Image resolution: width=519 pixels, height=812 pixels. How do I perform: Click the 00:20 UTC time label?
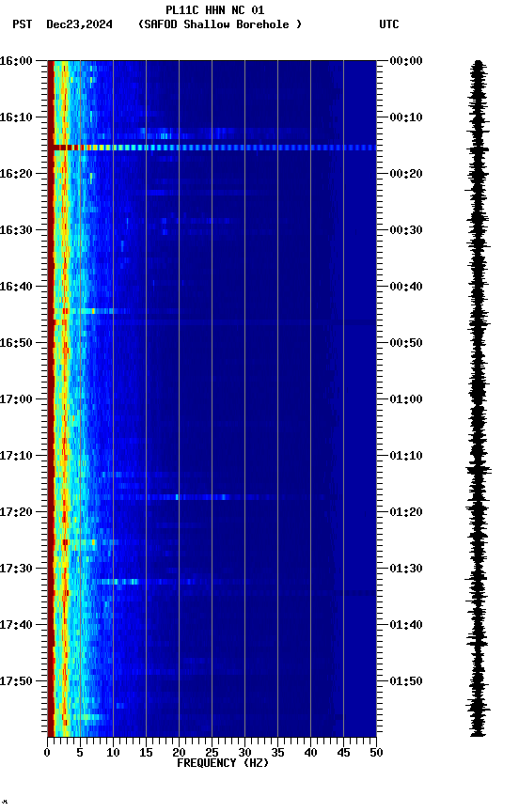pyautogui.click(x=406, y=174)
